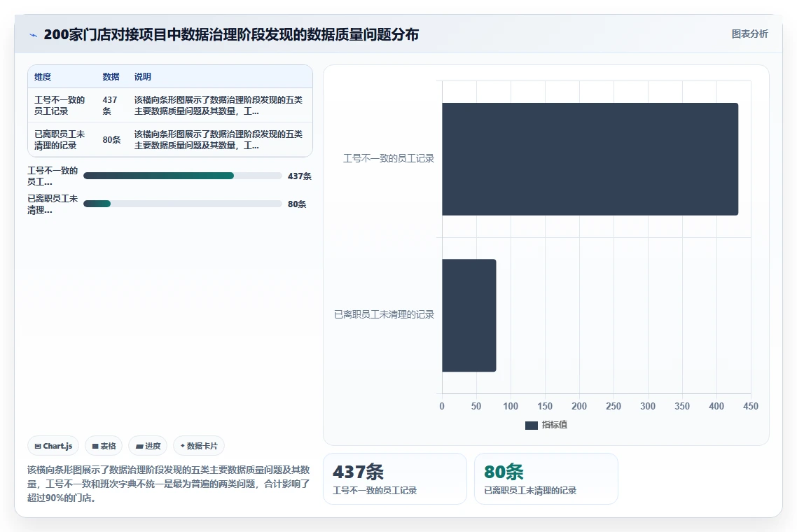Click the 80条 progress bar
The image size is (797, 532).
click(x=183, y=204)
